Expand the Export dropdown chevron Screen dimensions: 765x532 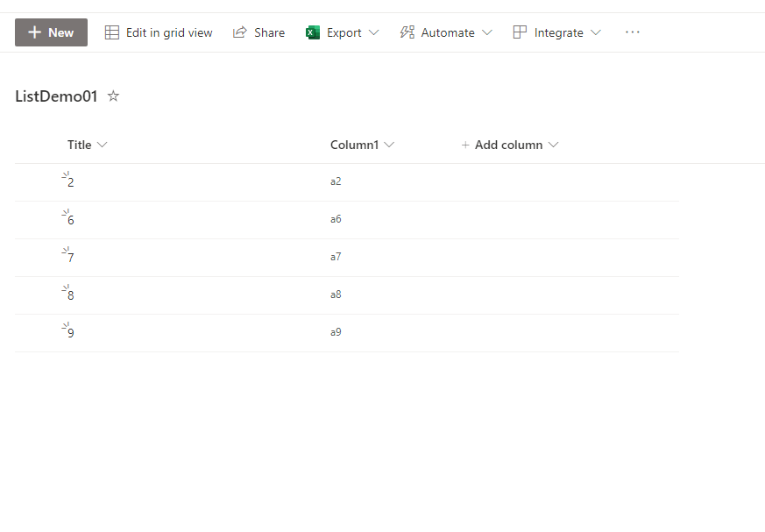click(x=373, y=32)
